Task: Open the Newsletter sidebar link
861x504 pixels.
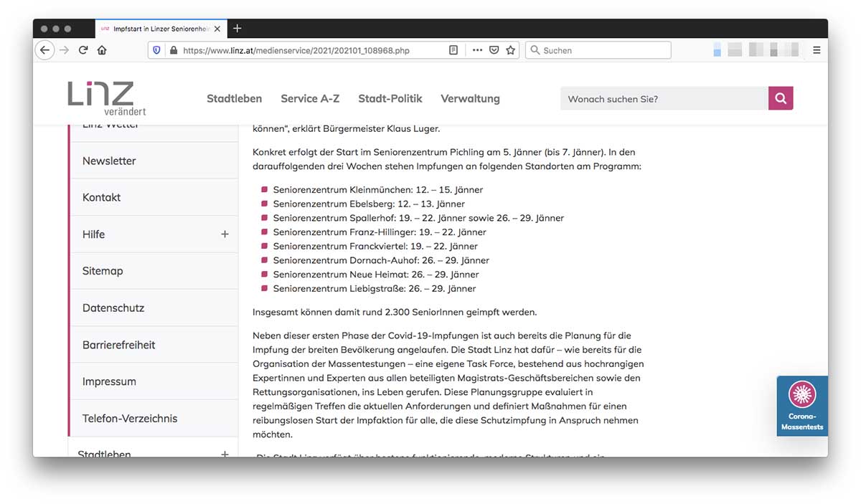Action: tap(109, 161)
